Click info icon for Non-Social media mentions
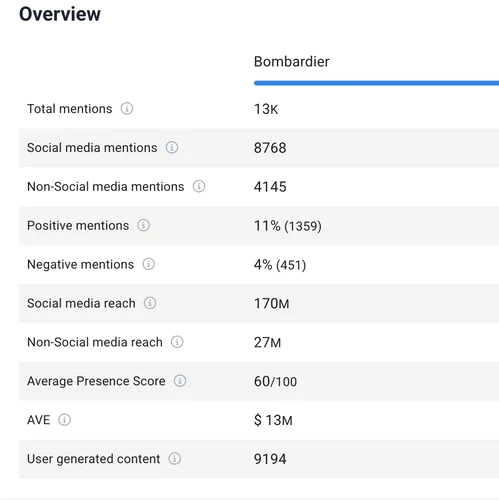Image resolution: width=499 pixels, height=500 pixels. [199, 186]
